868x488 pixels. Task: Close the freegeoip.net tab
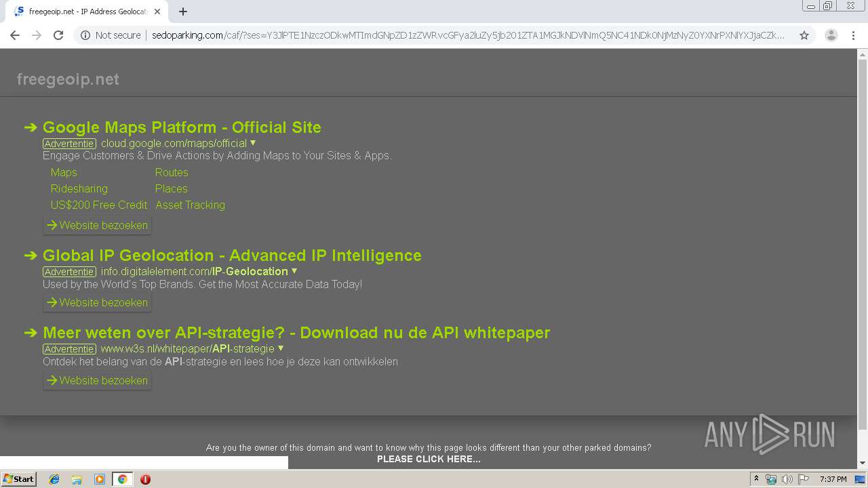(x=157, y=12)
